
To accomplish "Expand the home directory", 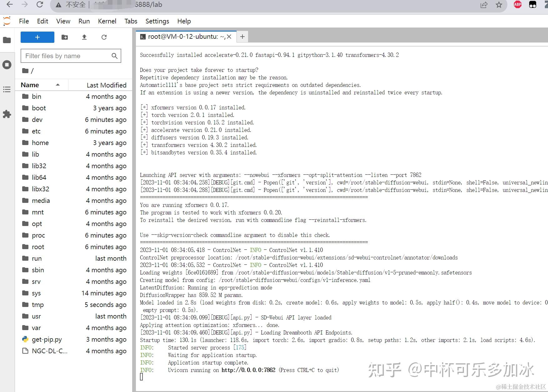I will click(41, 143).
